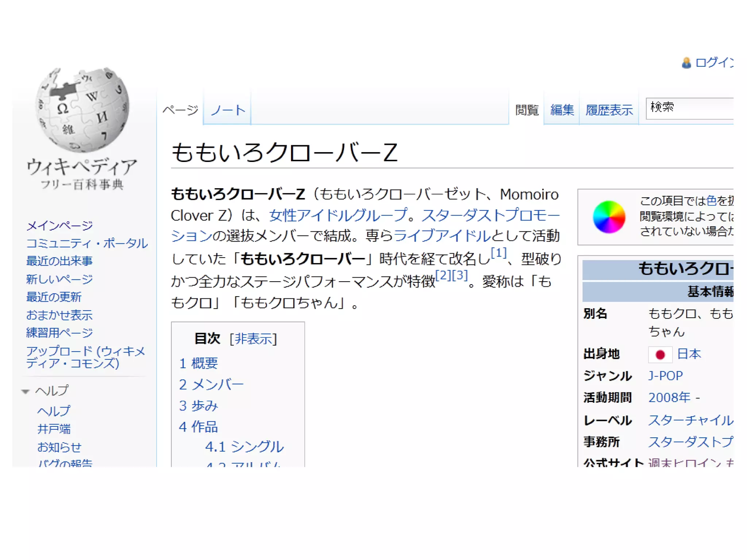Click the 別名 infobox label
The width and height of the screenshot is (747, 560).
(x=595, y=313)
